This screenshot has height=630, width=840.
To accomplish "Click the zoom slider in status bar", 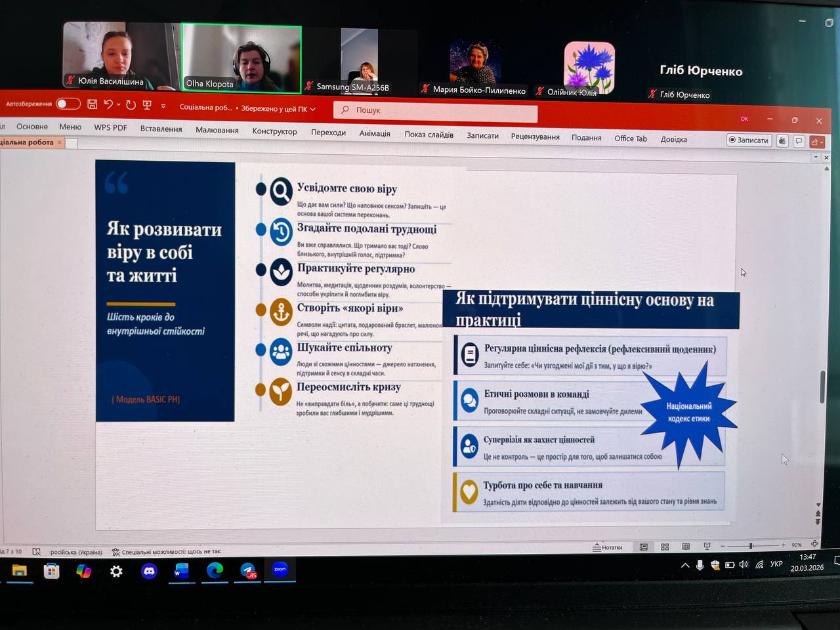I will (751, 545).
